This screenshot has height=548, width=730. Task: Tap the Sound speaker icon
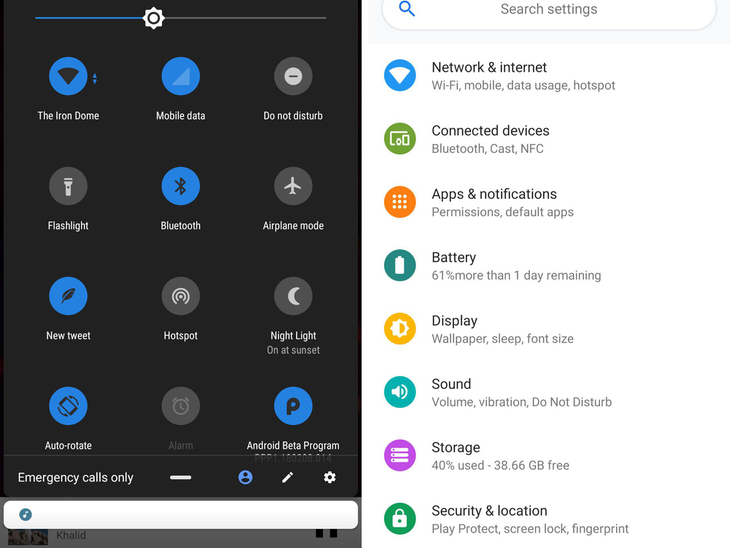pos(400,392)
